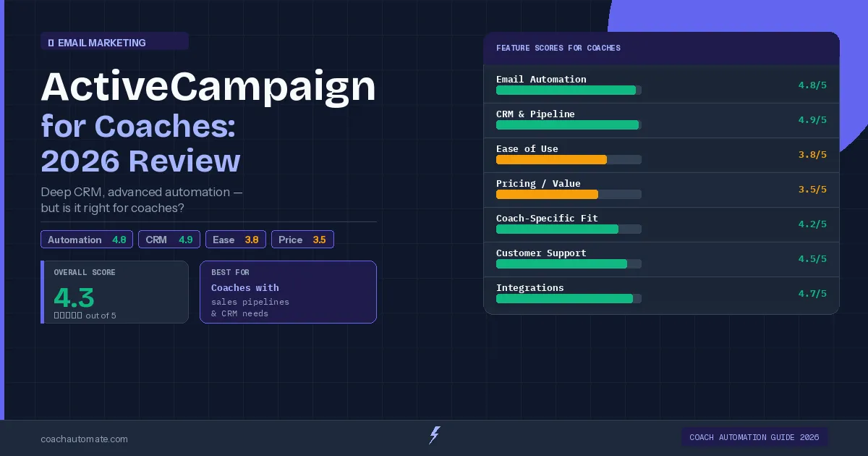This screenshot has height=456, width=868.
Task: Open the coachautomate.com link
Action: click(85, 439)
